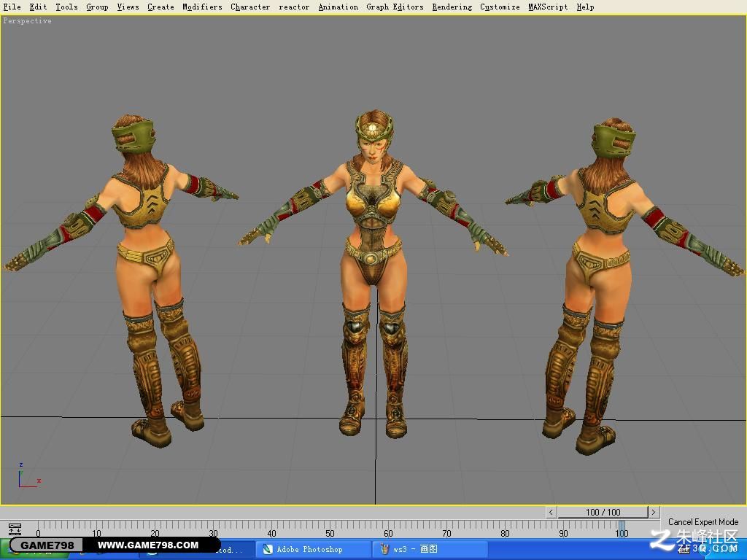Click the Cancel Expert Mode button
The image size is (747, 560).
click(703, 522)
